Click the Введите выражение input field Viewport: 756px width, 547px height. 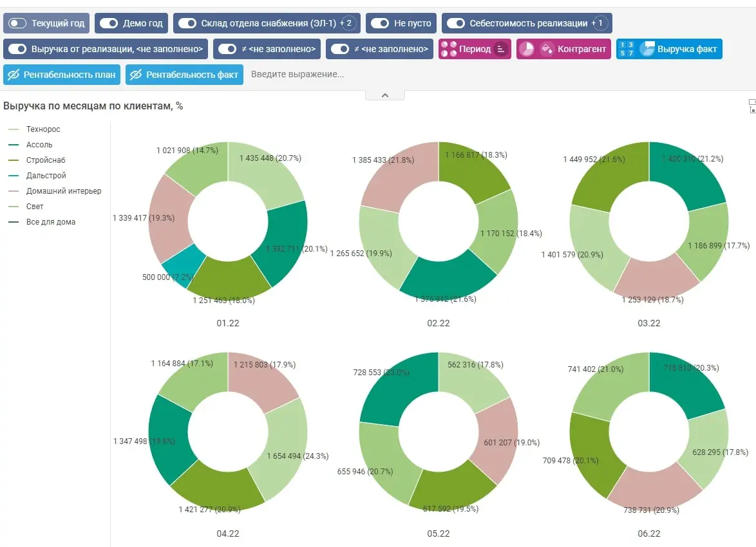coord(298,75)
